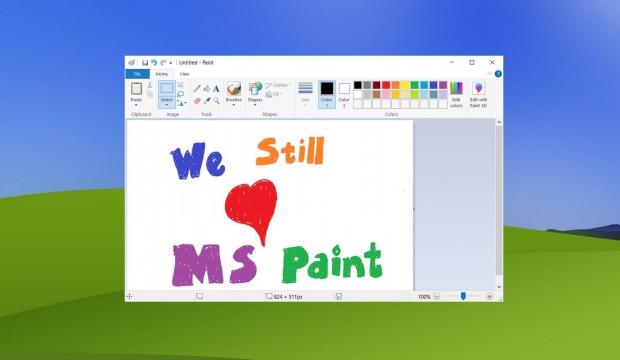The image size is (620, 360).
Task: Click the canvas dimensions text in status bar
Action: click(288, 297)
